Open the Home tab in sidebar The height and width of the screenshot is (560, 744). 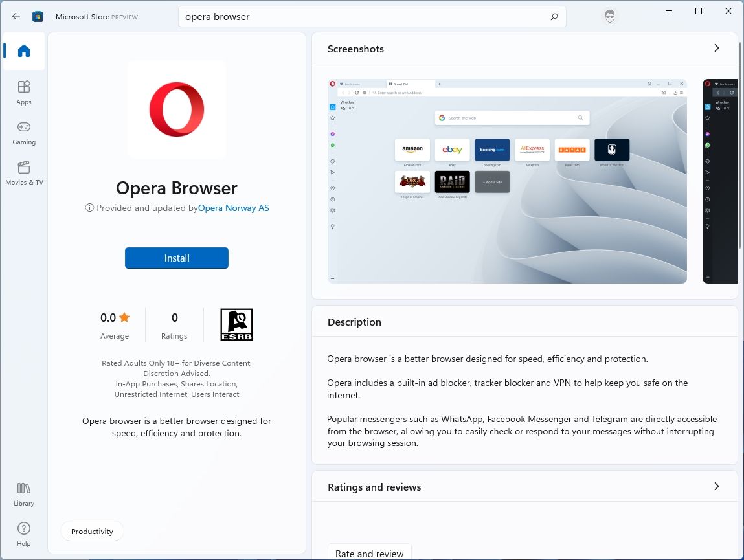coord(24,50)
